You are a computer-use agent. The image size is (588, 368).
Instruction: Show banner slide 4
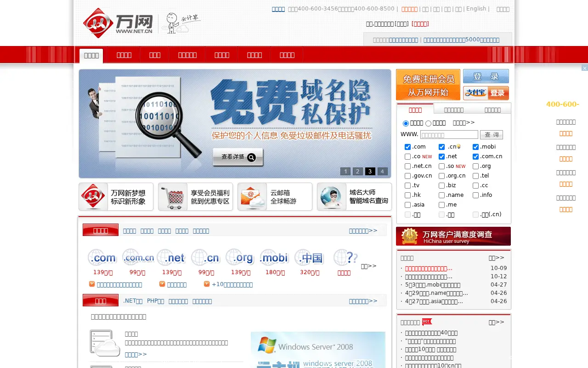tap(382, 172)
